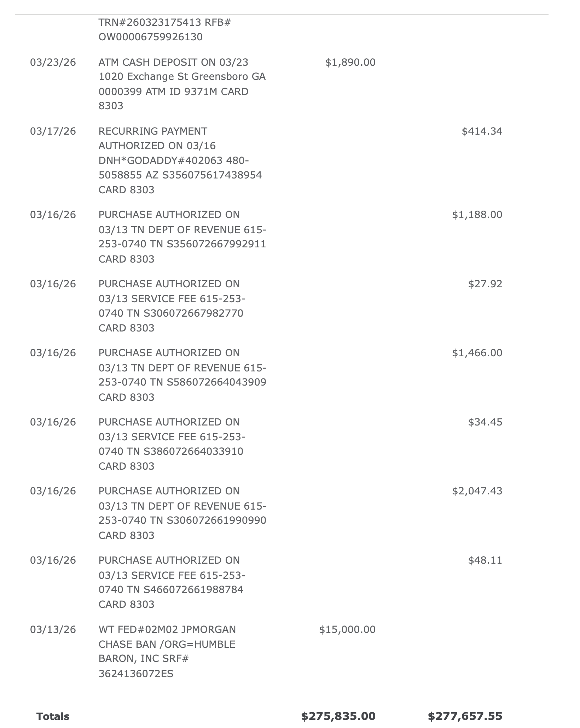Open the S306072661990990 TN Dept of Revenue purchase
Viewport: 580px width, 728px height.
pyautogui.click(x=182, y=513)
